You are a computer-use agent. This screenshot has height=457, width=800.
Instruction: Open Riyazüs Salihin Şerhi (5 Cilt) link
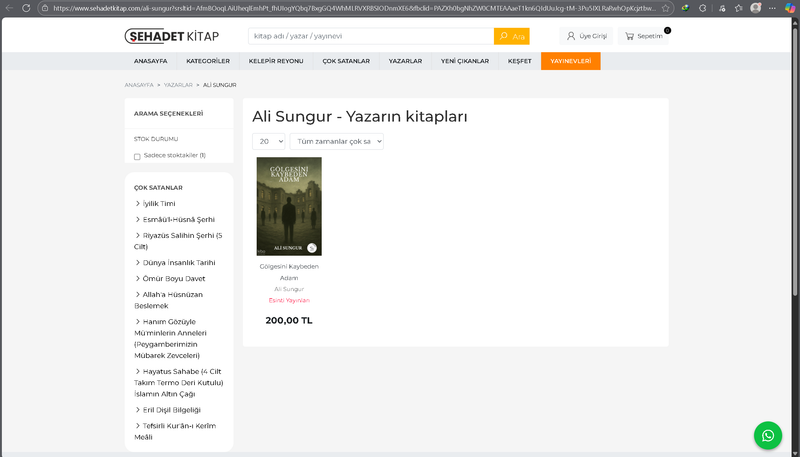[x=178, y=241]
